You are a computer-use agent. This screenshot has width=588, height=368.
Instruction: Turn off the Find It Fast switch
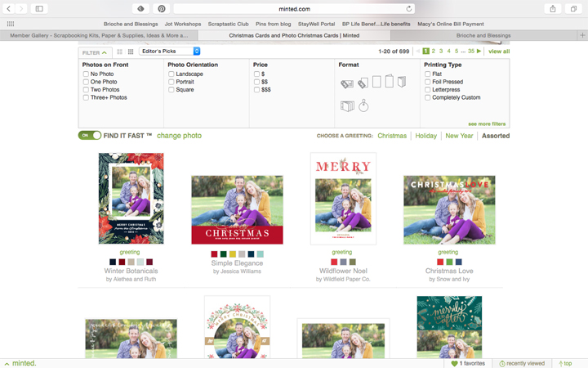point(90,135)
